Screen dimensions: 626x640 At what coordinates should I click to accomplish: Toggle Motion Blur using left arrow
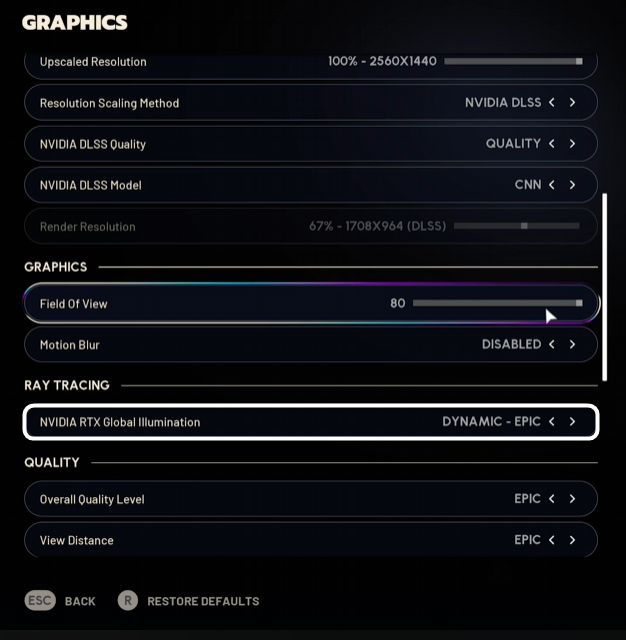[x=551, y=344]
